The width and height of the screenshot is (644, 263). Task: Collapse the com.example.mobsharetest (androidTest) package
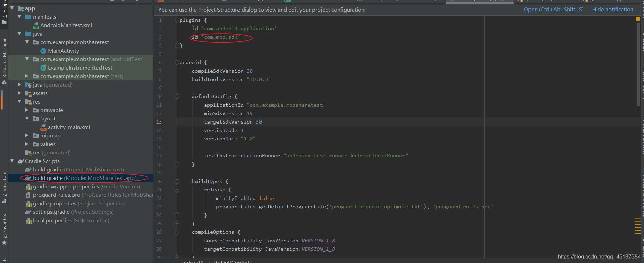click(27, 59)
